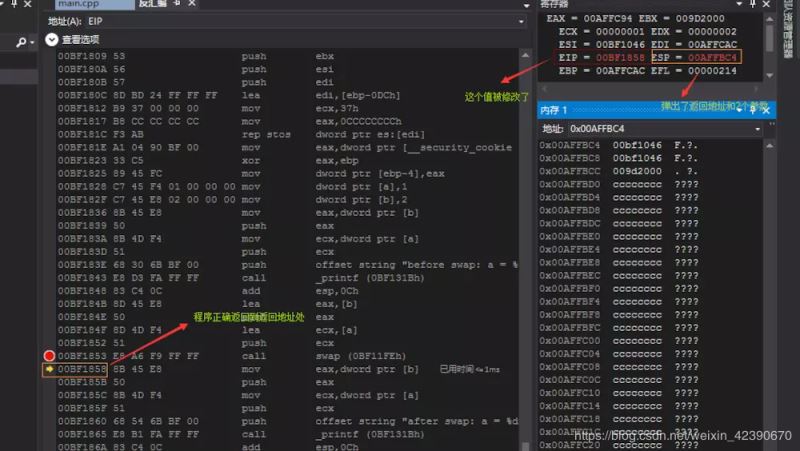
Task: Select memory row 0x00AFFBFC
Action: click(619, 328)
